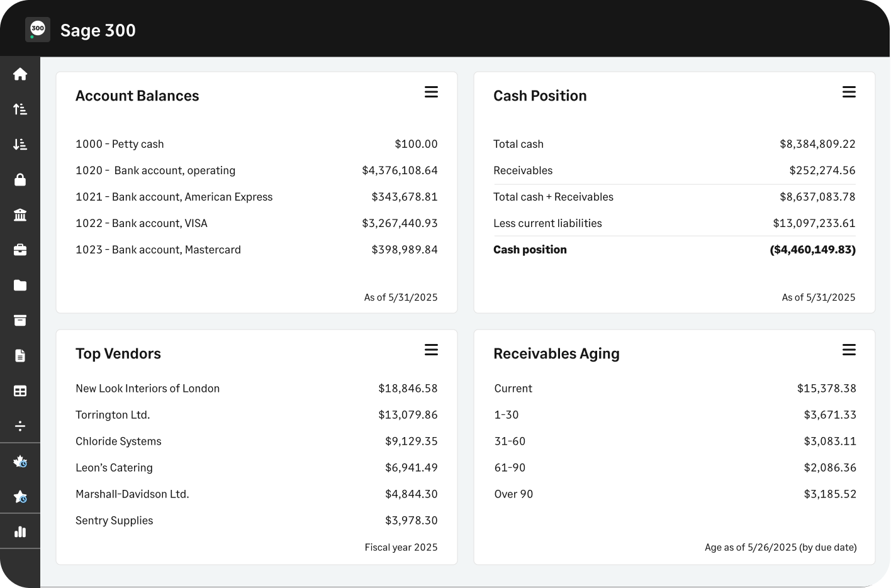The image size is (891, 588).
Task: Open the bank building sidebar icon
Action: 20,215
